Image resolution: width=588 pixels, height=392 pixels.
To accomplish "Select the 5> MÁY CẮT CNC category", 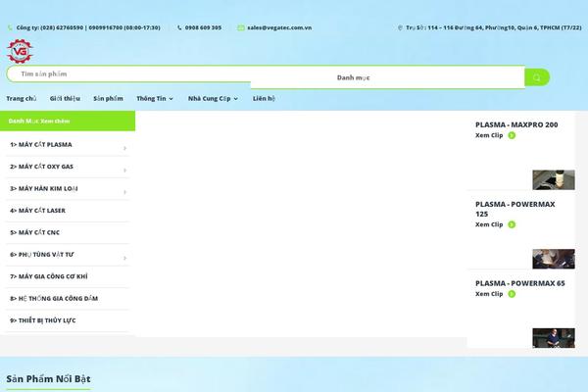I will click(34, 232).
